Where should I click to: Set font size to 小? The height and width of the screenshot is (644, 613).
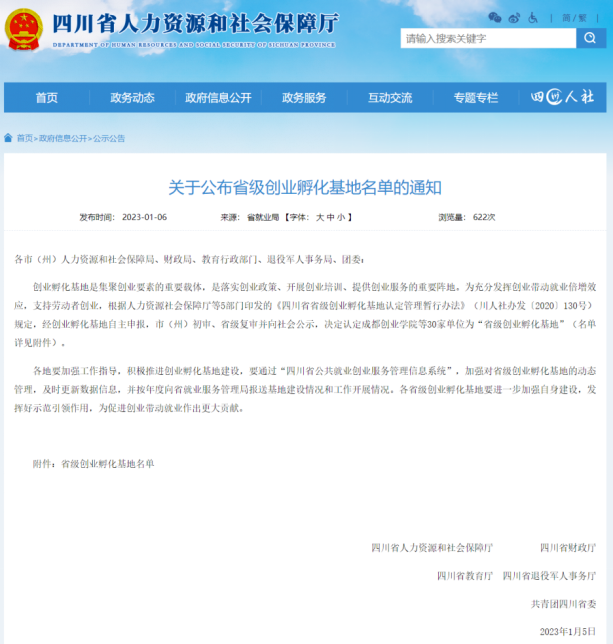pyautogui.click(x=341, y=217)
